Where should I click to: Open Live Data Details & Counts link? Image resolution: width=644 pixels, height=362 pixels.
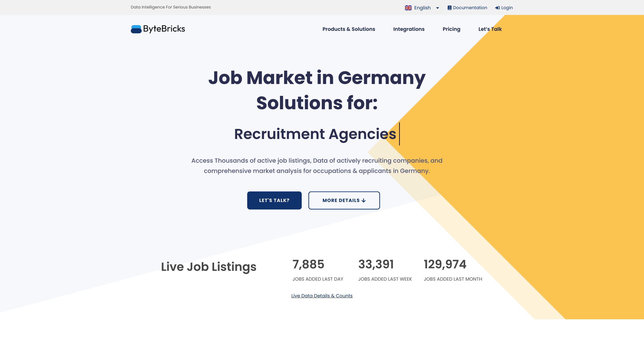click(322, 296)
